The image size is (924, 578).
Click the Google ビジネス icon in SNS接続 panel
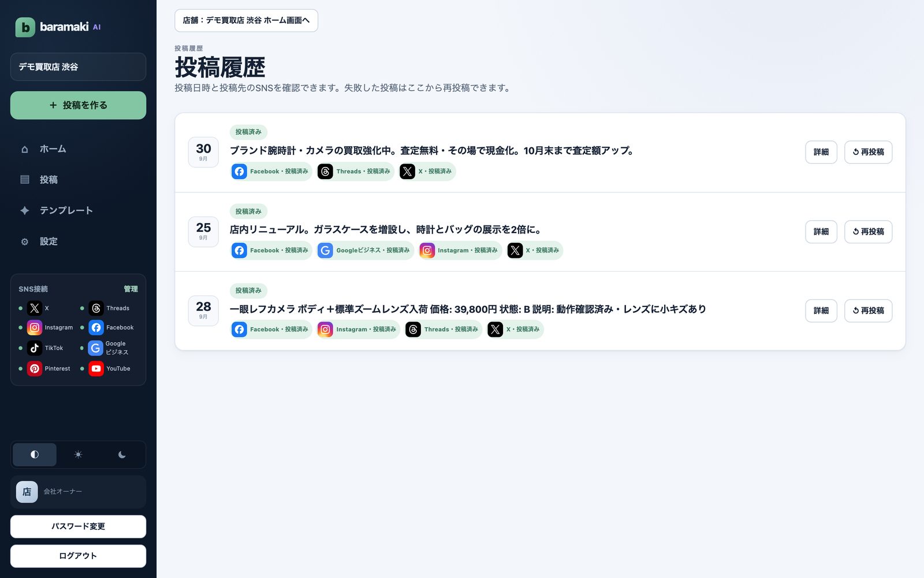[x=96, y=348]
